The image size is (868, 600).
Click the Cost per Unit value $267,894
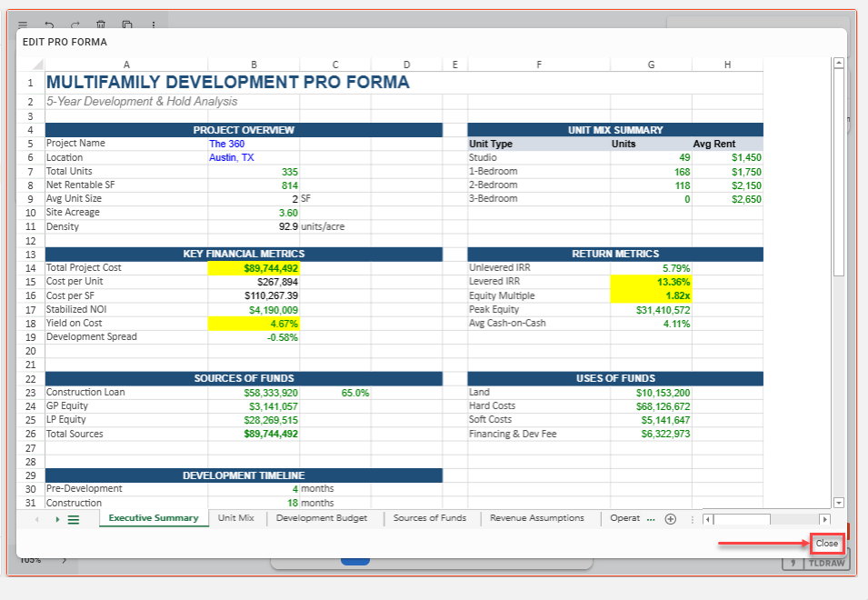tap(254, 283)
